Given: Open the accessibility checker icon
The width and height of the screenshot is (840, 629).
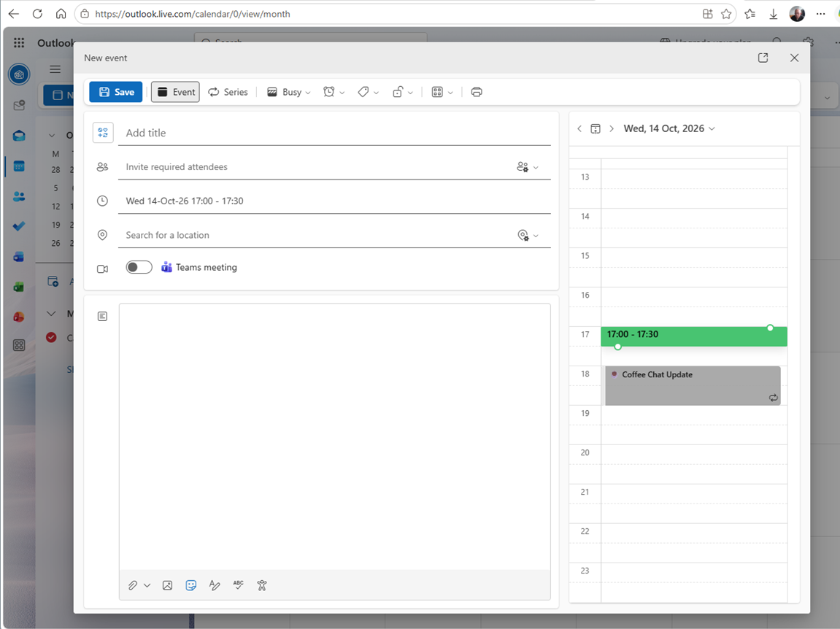Looking at the screenshot, I should pos(261,585).
